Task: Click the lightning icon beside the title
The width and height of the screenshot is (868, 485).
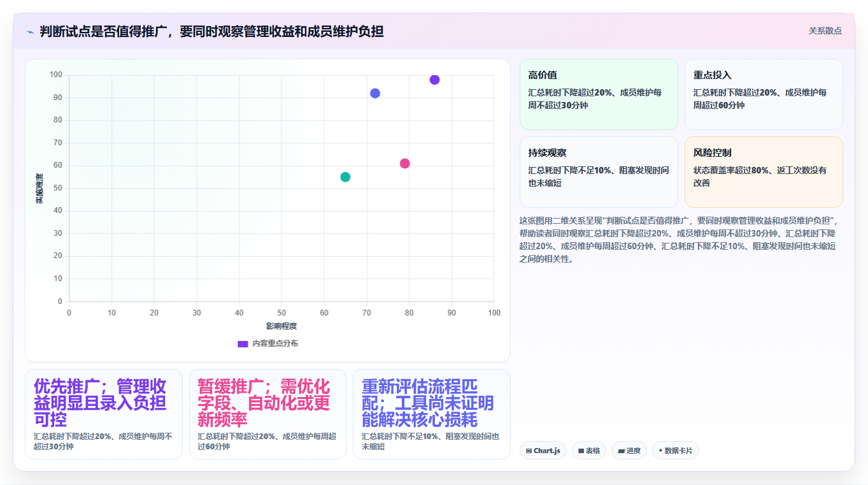Action: coord(30,32)
